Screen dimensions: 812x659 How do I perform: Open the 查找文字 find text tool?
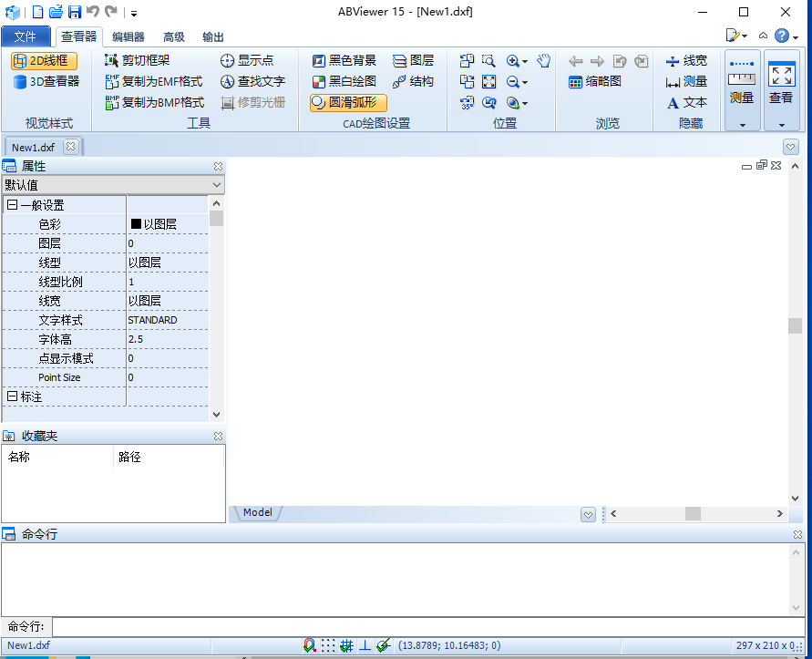[252, 81]
